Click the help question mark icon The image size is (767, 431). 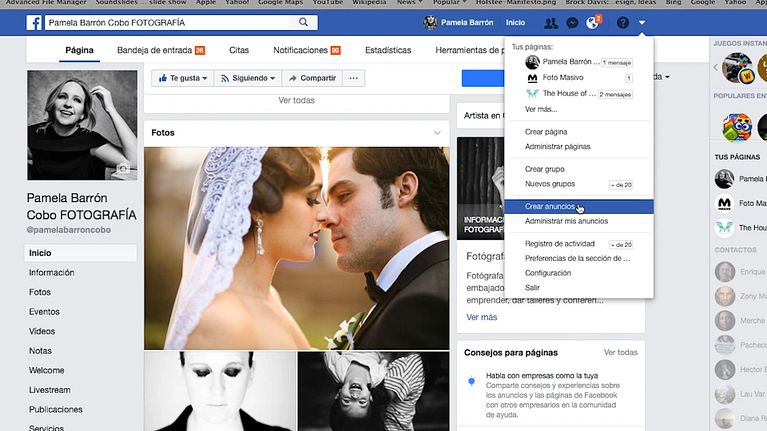pos(623,22)
